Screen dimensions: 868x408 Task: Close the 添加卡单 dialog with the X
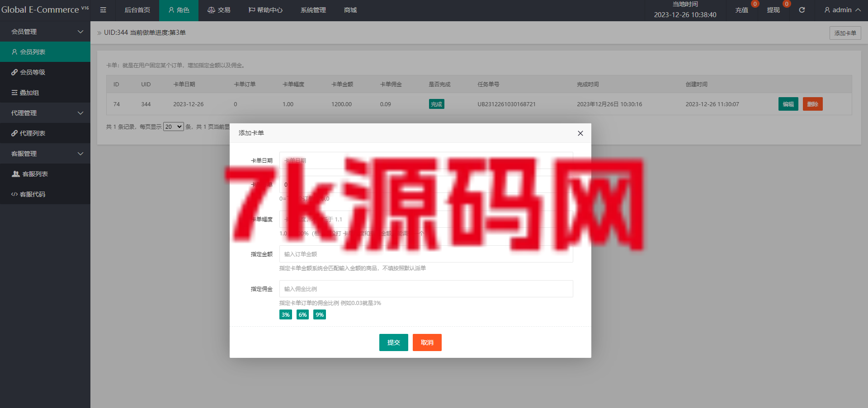(580, 133)
